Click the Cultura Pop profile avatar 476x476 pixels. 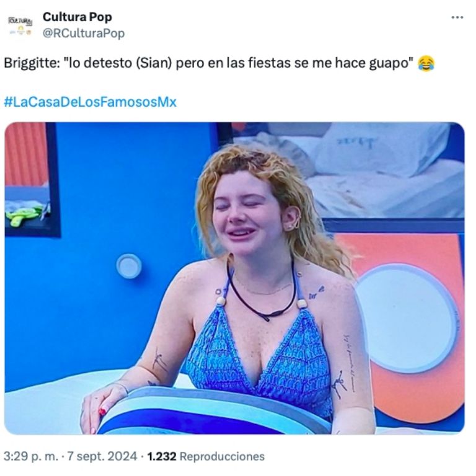point(20,26)
